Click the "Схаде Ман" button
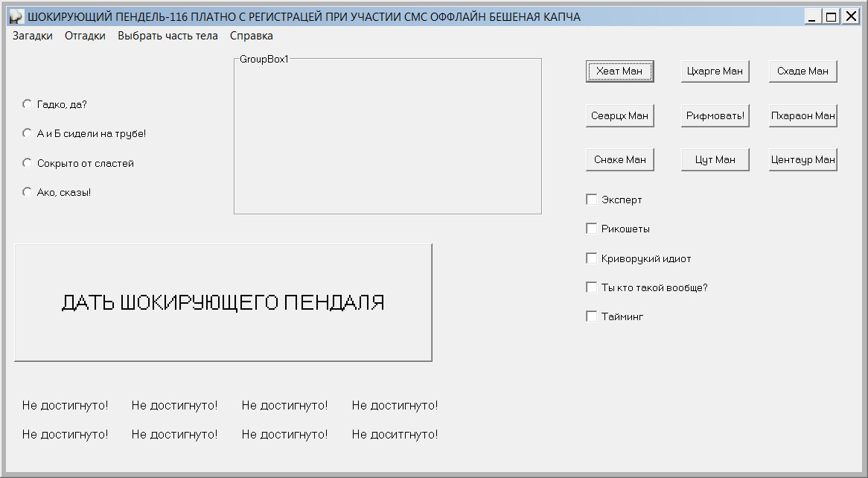The width and height of the screenshot is (868, 478). 802,71
